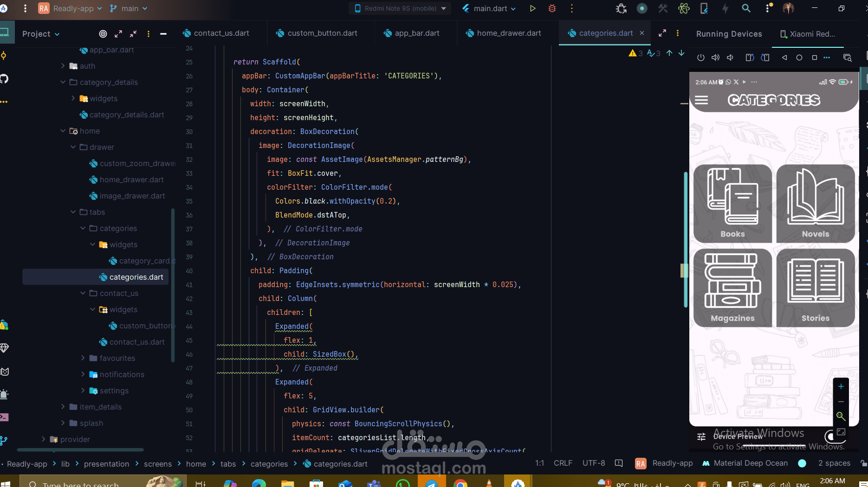Click Expand All in Project panel
Screen dimensions: 868x487
pos(118,34)
